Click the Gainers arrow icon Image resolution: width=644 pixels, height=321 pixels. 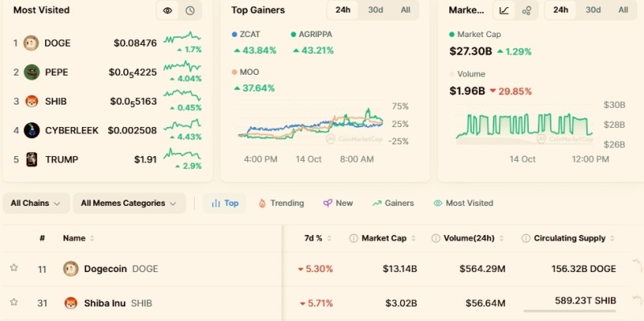coord(377,204)
